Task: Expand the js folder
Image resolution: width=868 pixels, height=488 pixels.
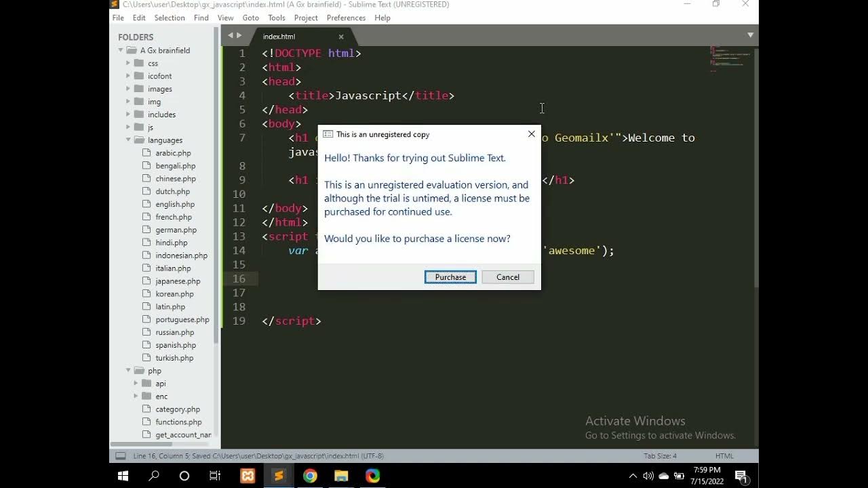Action: [x=128, y=127]
